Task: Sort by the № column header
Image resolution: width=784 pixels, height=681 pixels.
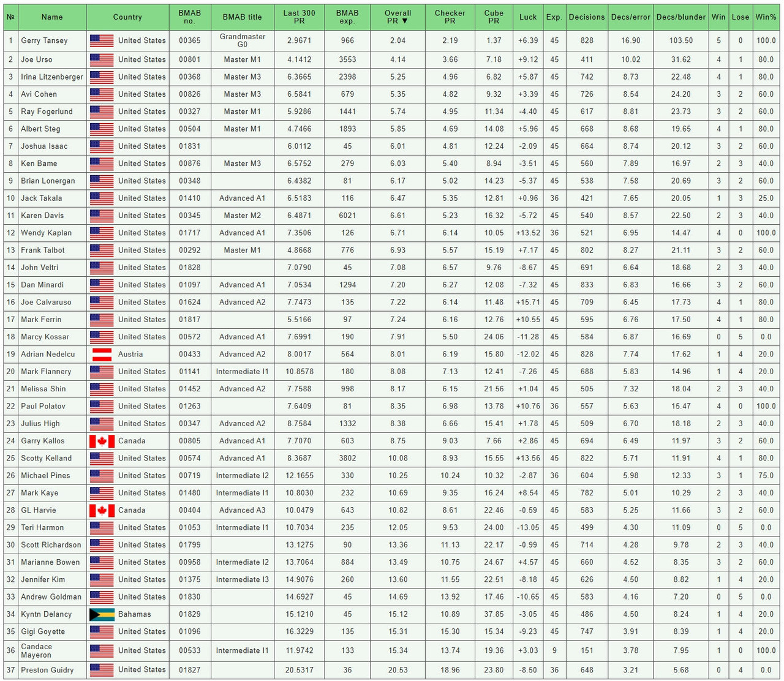Action: tap(10, 17)
